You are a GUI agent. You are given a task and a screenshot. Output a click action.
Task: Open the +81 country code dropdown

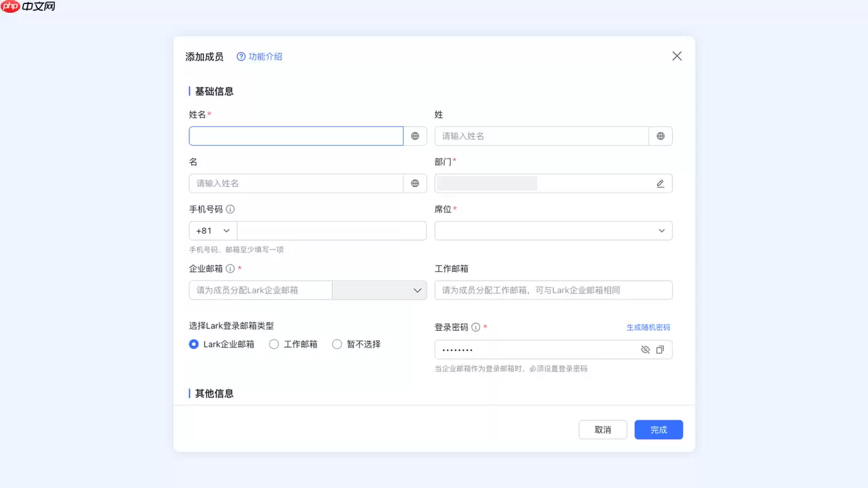click(212, 230)
